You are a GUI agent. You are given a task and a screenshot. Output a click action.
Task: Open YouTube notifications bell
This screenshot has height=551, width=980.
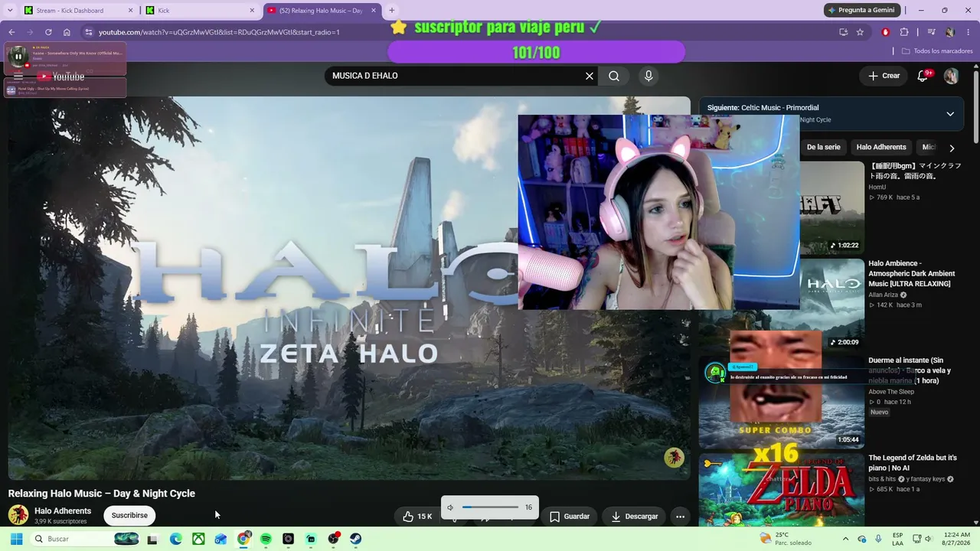(923, 76)
